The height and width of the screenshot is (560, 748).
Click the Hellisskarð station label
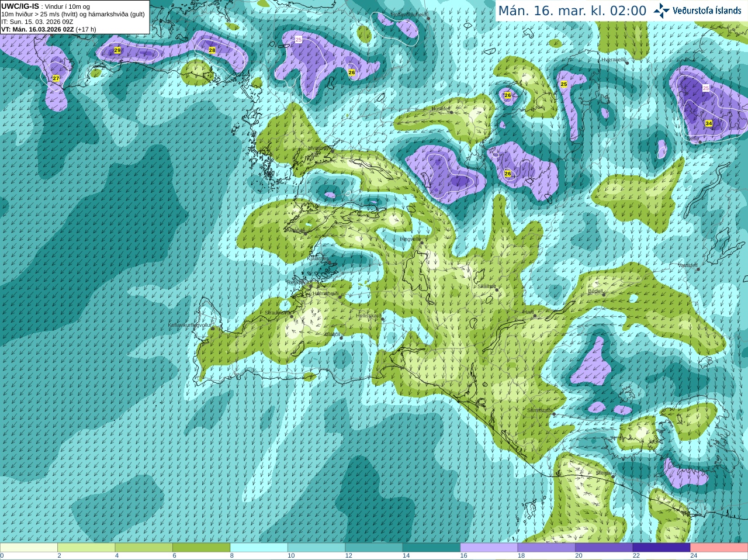[369, 316]
